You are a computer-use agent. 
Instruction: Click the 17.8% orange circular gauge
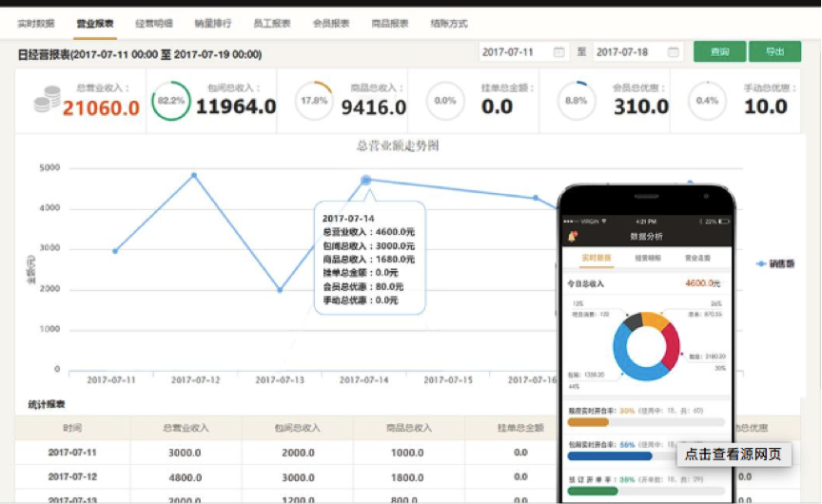(314, 101)
